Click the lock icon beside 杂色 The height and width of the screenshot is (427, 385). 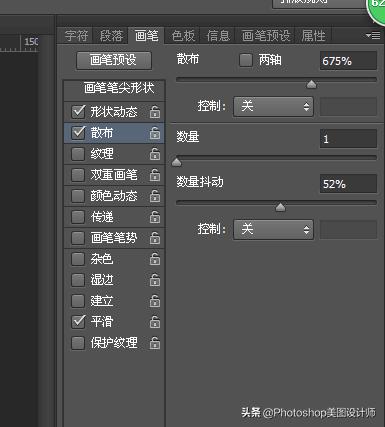[155, 259]
